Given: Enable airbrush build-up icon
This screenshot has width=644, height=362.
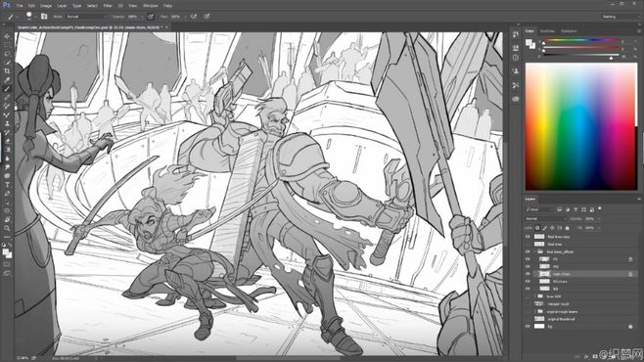Looking at the screenshot, I should point(194,17).
